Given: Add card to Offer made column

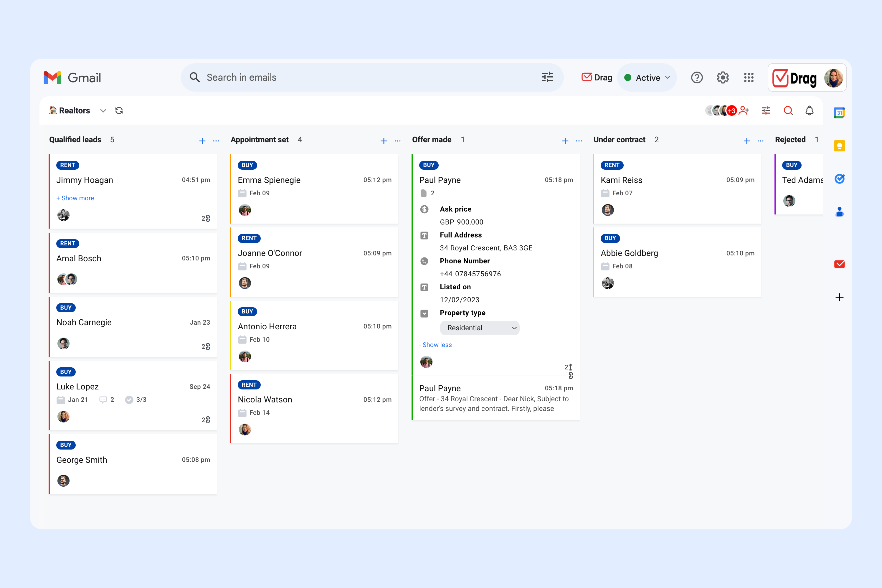Looking at the screenshot, I should pyautogui.click(x=565, y=141).
